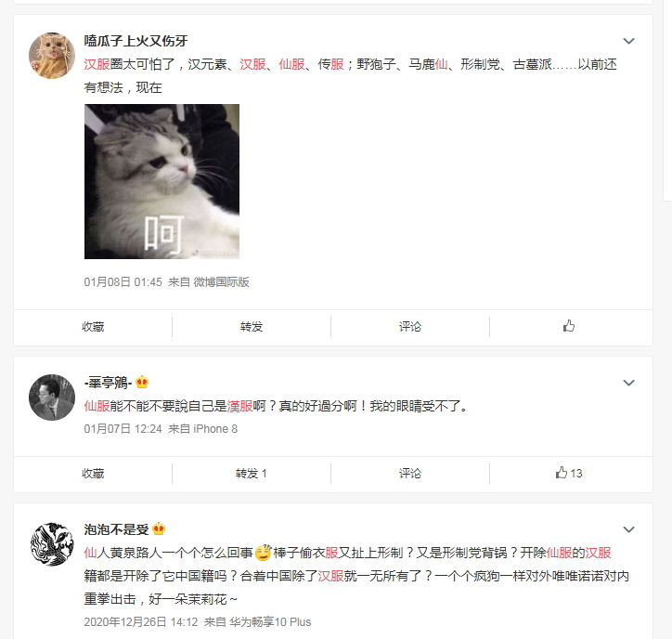Image resolution: width=672 pixels, height=639 pixels.
Task: Open 泡泡不是受 dragon avatar profile
Action: click(52, 543)
